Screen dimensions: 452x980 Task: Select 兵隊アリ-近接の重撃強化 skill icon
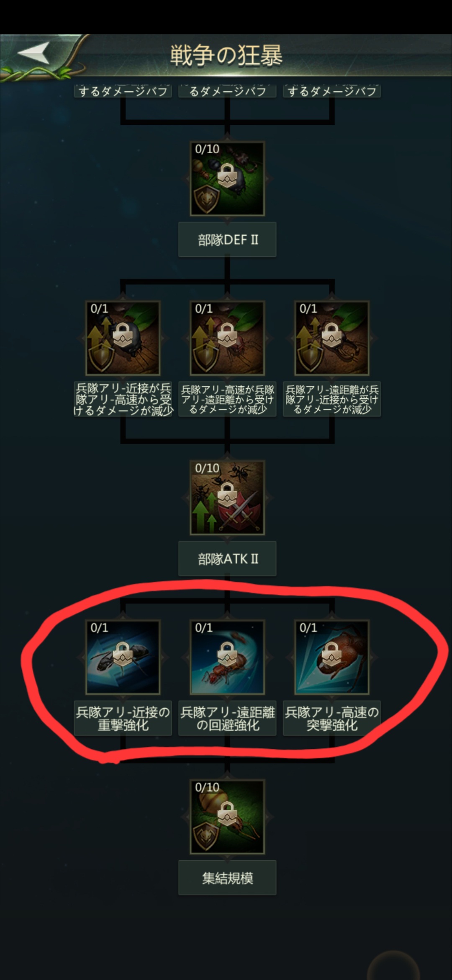pyautogui.click(x=123, y=658)
